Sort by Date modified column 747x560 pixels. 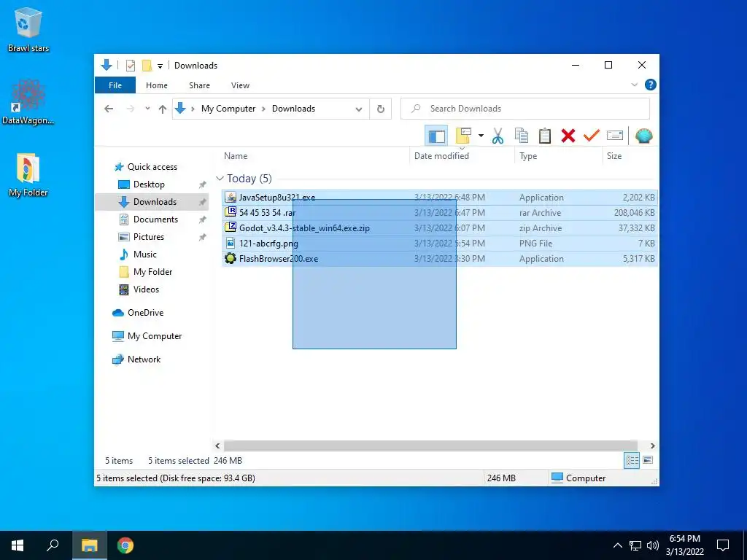[441, 156]
